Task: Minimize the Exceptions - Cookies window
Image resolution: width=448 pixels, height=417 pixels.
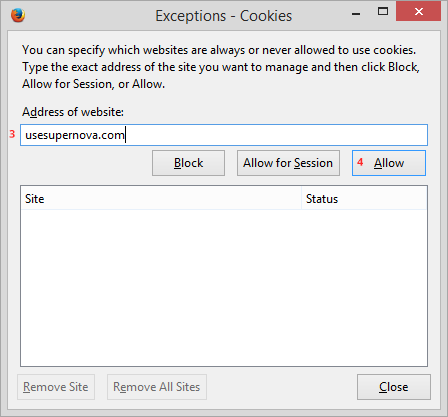Action: coord(356,13)
